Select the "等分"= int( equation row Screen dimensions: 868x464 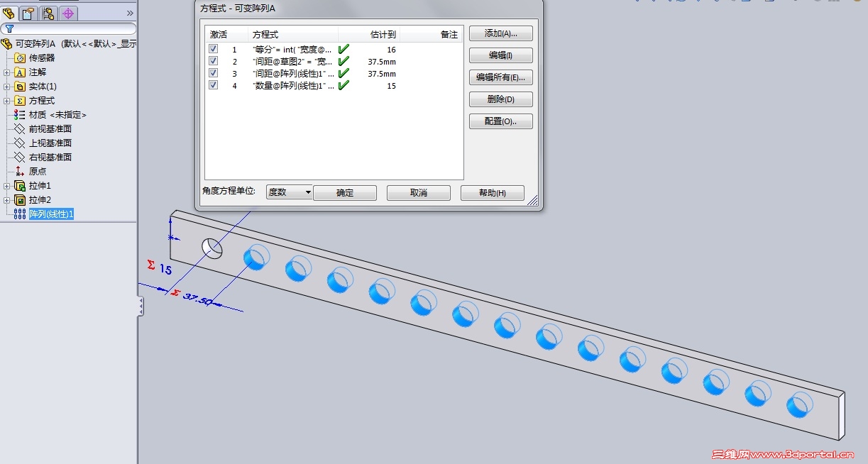[x=334, y=50]
